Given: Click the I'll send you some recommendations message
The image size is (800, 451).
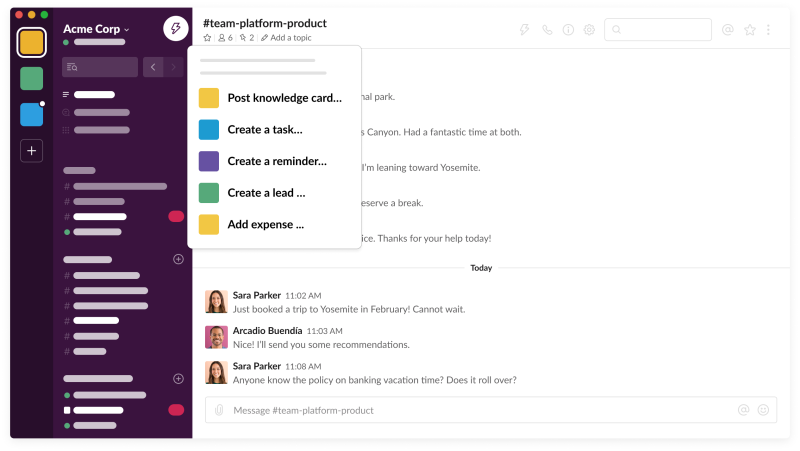Looking at the screenshot, I should pos(321,345).
